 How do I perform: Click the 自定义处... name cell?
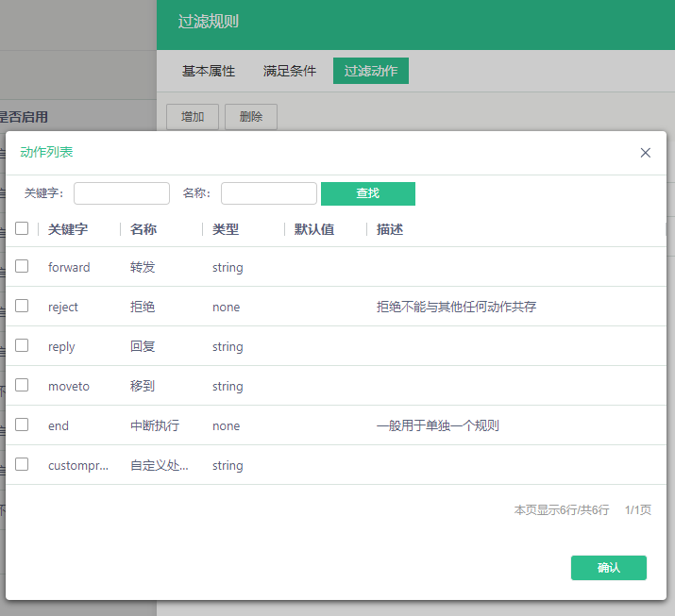click(x=160, y=465)
